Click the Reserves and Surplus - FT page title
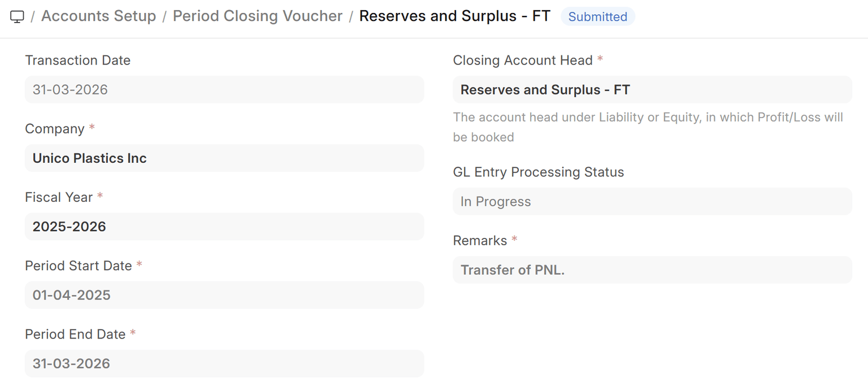The height and width of the screenshot is (386, 868). tap(454, 16)
